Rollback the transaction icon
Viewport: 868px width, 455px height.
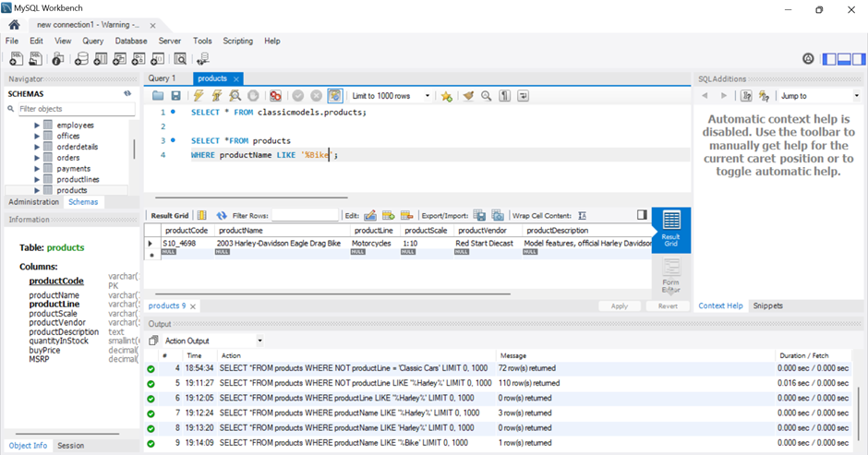coord(316,96)
